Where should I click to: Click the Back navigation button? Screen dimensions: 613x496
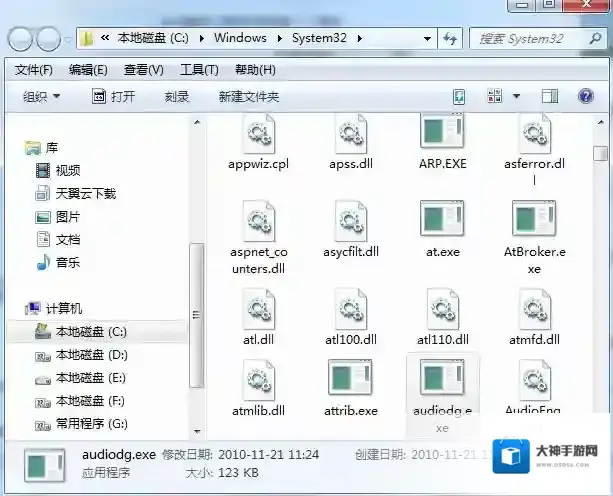point(20,39)
